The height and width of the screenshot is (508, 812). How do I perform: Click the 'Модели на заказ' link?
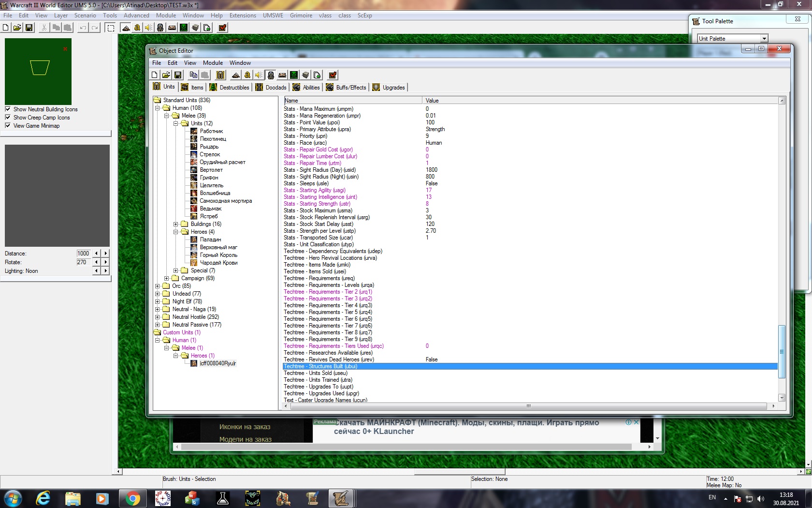point(245,439)
